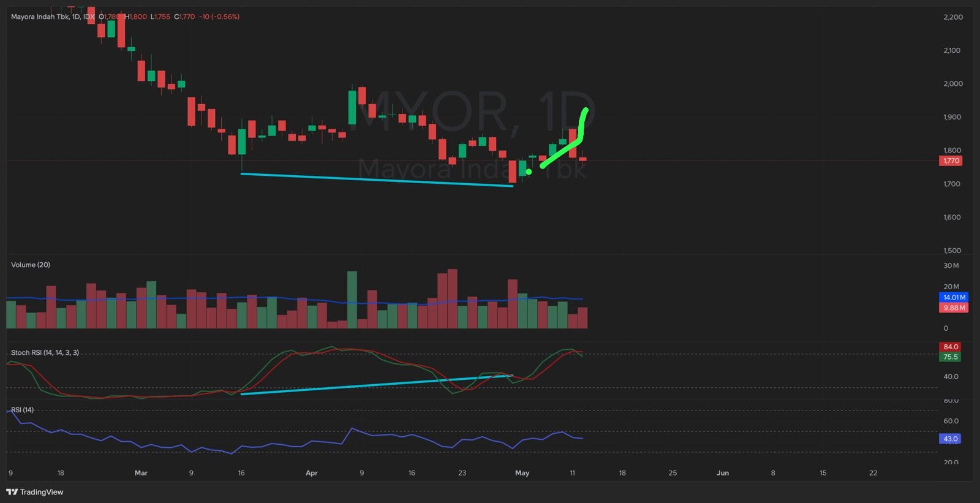Click the 23 date label on the time axis
The width and height of the screenshot is (980, 503).
point(462,473)
